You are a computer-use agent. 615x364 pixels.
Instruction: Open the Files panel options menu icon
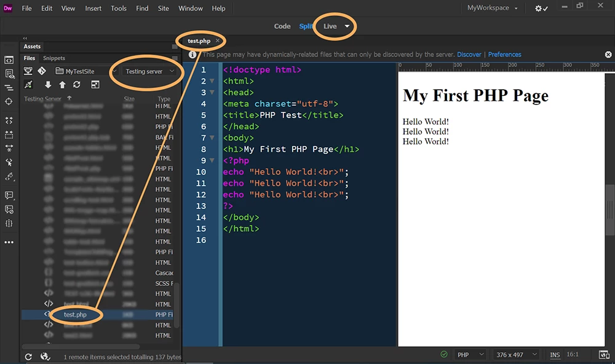pos(175,58)
